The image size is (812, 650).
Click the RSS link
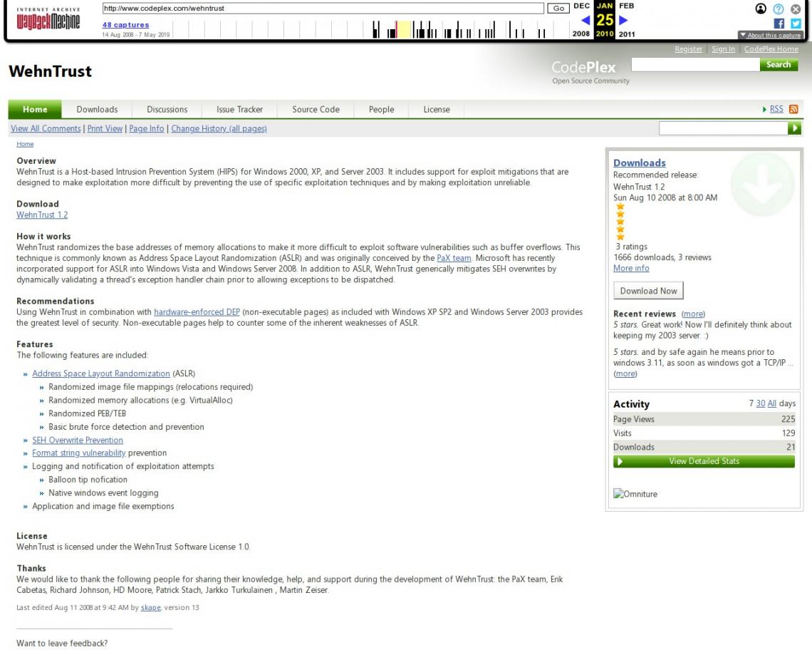click(776, 109)
